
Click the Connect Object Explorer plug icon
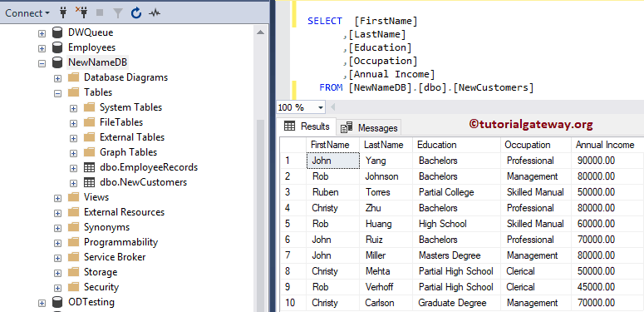click(63, 13)
